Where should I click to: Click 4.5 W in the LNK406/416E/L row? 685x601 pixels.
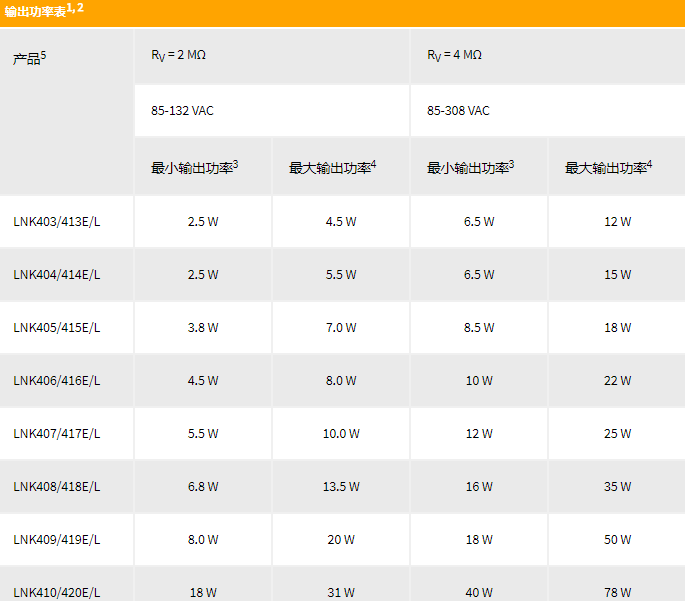point(203,380)
